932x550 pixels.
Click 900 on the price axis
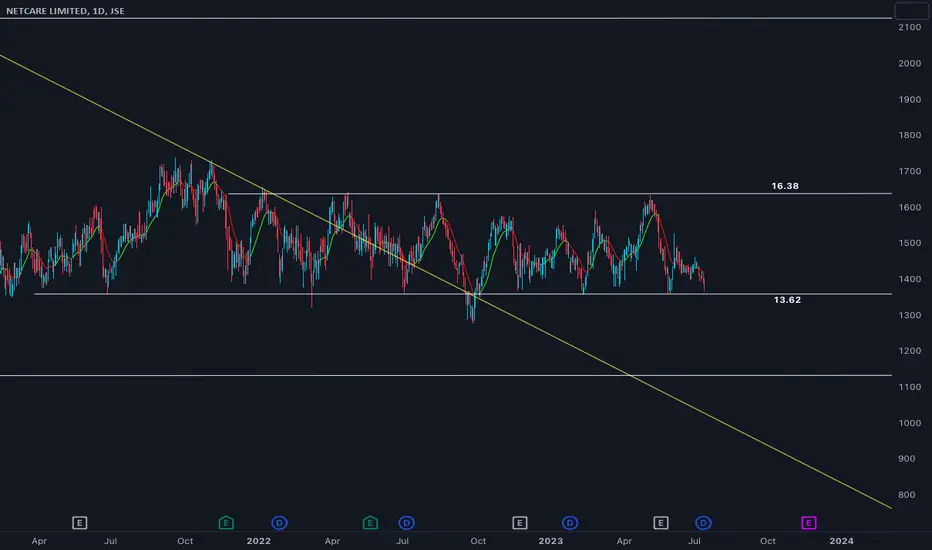[x=906, y=459]
